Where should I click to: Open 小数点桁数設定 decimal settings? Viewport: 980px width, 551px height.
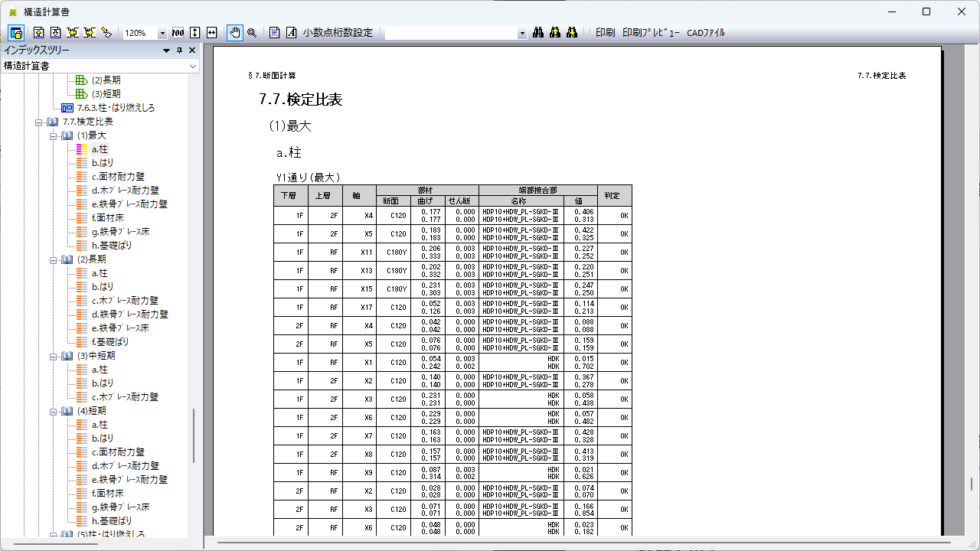tap(338, 33)
